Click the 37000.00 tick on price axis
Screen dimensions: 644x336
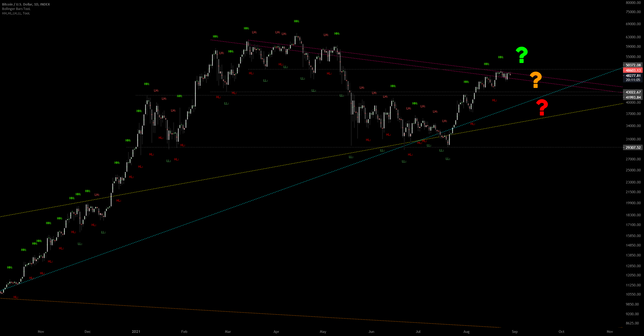coord(633,114)
